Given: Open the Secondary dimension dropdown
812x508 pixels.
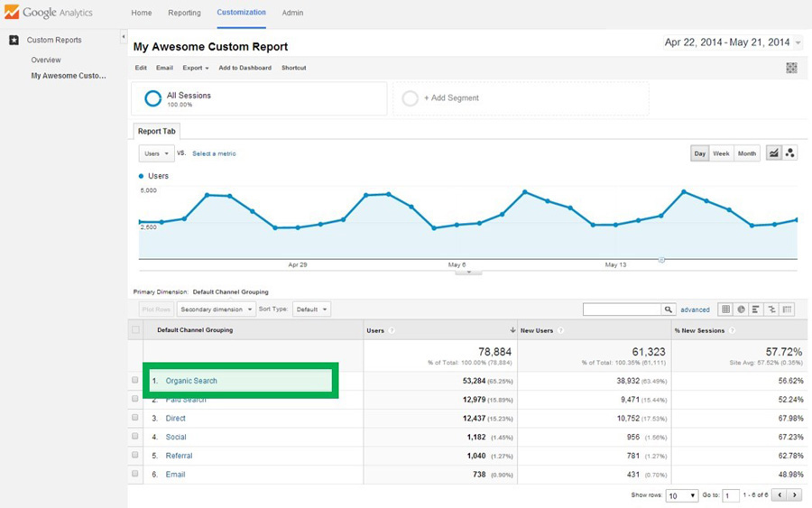Looking at the screenshot, I should tap(217, 309).
